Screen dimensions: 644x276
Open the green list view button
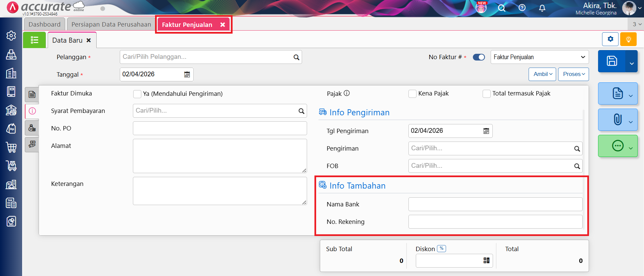click(x=34, y=40)
